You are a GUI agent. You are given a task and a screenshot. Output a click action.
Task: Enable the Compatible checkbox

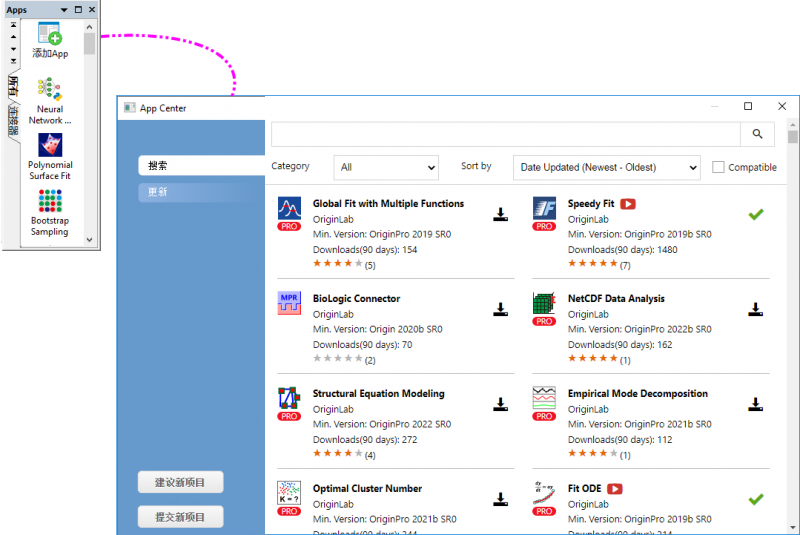718,167
